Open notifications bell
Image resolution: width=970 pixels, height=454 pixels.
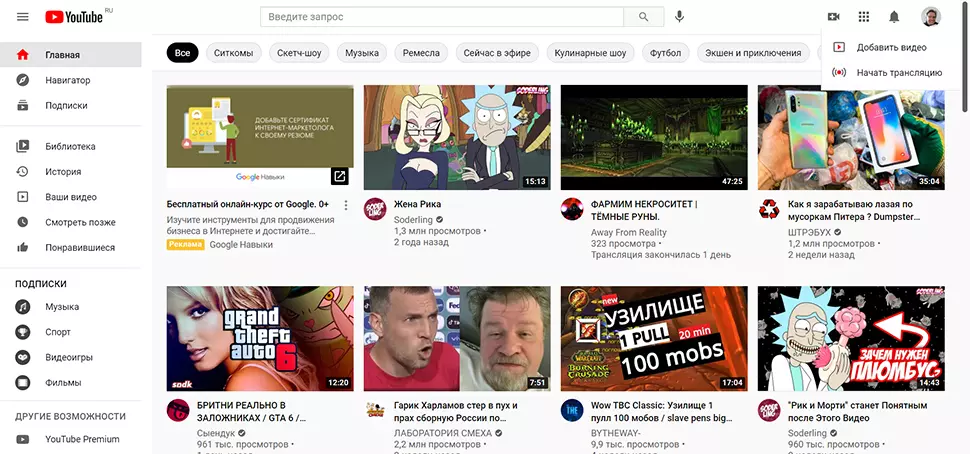click(894, 17)
